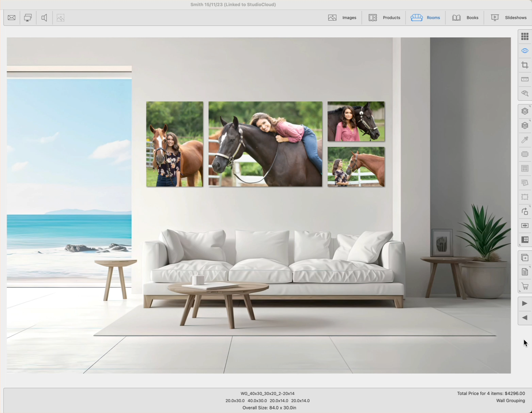Click the envelope email icon
532x413 pixels.
[x=12, y=18]
